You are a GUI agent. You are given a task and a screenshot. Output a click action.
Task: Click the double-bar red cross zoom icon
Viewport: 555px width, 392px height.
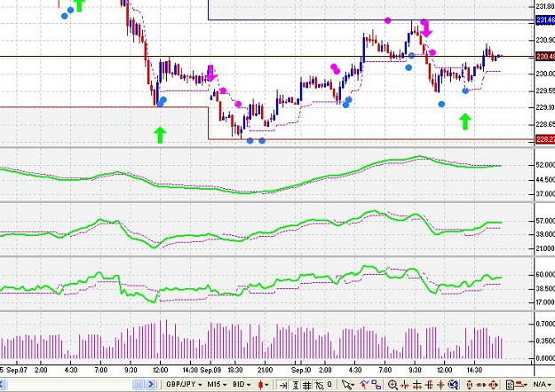429,385
